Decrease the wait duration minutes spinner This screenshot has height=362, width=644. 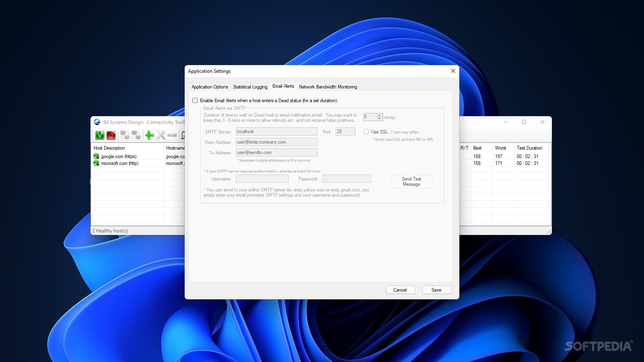[x=380, y=119]
